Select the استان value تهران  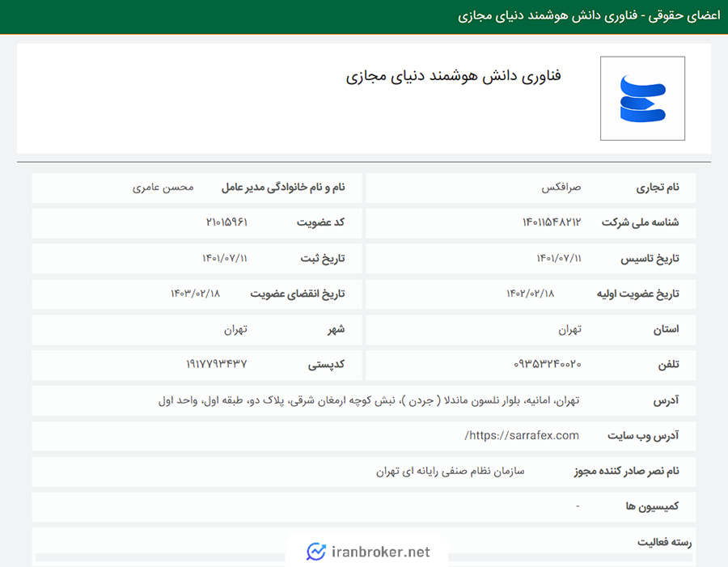click(x=569, y=329)
